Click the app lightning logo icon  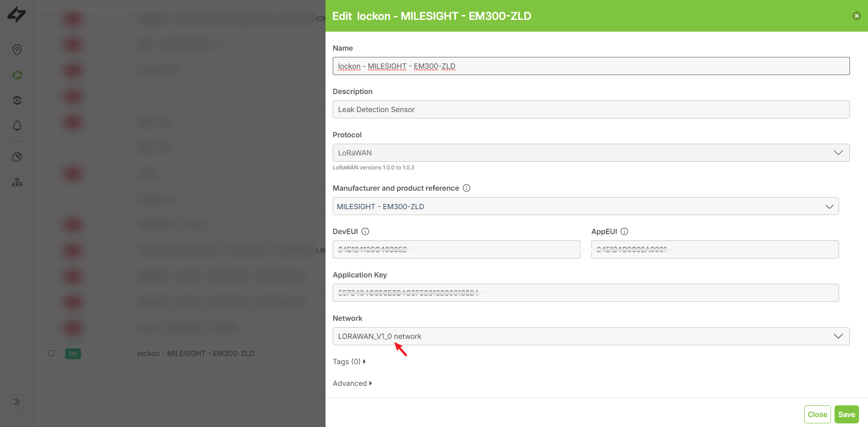pos(17,14)
